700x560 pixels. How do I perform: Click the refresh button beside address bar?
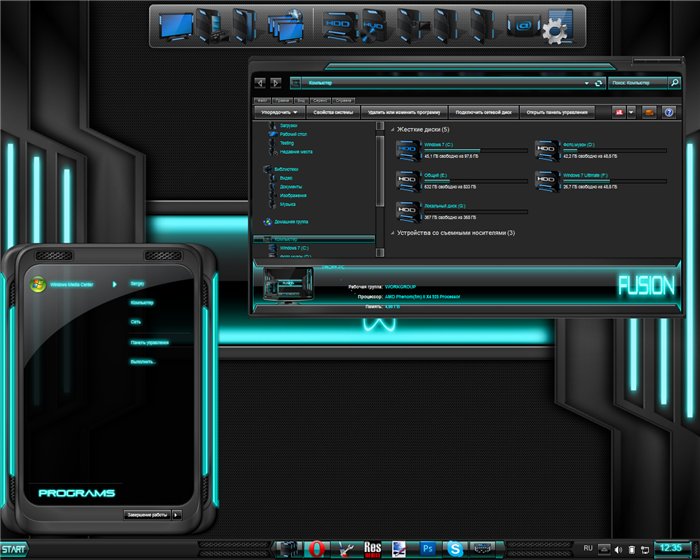click(x=598, y=83)
